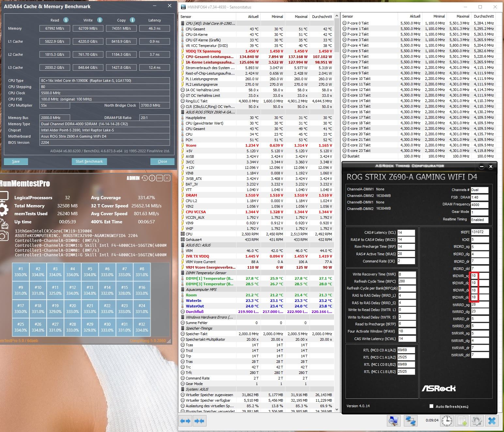The height and width of the screenshot is (432, 504).
Task: Close the ASRock Timing Configurator window
Action: (491, 167)
